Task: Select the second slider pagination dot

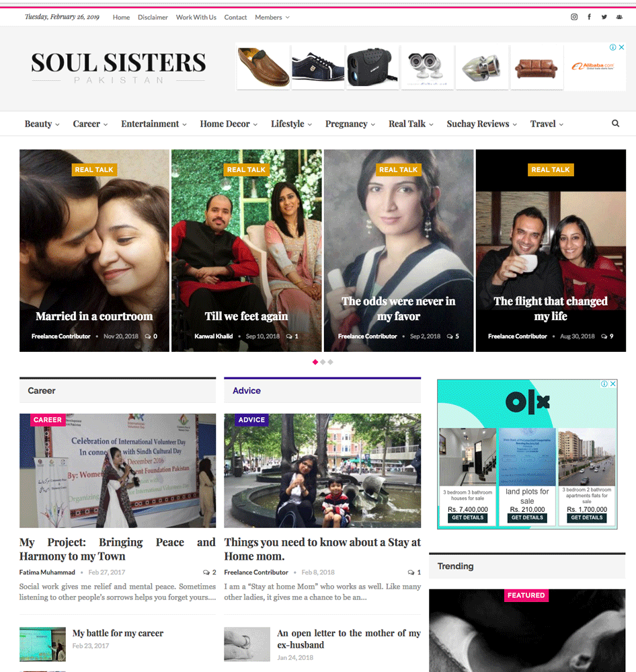Action: click(323, 362)
